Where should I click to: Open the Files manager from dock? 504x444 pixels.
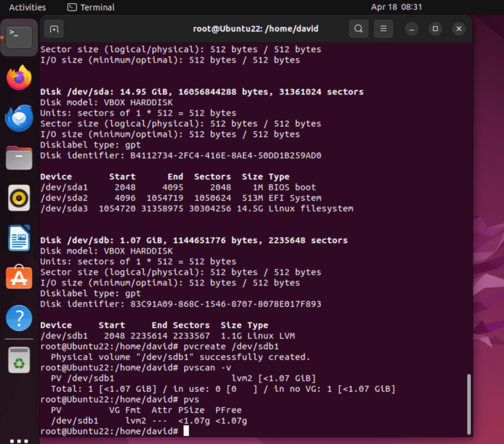pyautogui.click(x=19, y=159)
